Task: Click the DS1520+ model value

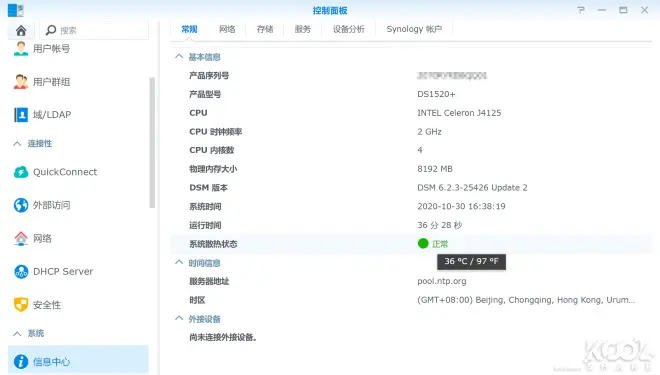Action: pos(436,94)
